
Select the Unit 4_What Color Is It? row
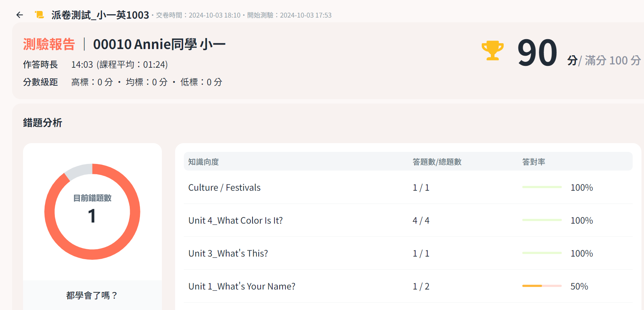[x=408, y=220]
